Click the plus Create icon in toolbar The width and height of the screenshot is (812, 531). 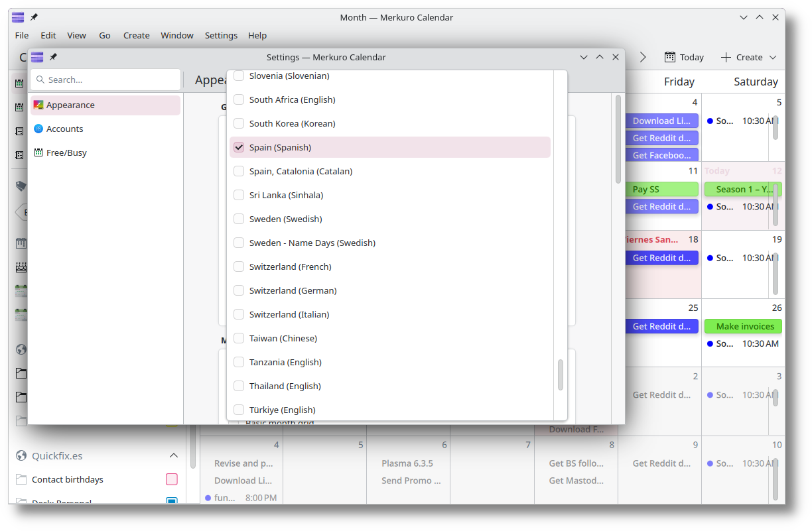[x=726, y=58]
